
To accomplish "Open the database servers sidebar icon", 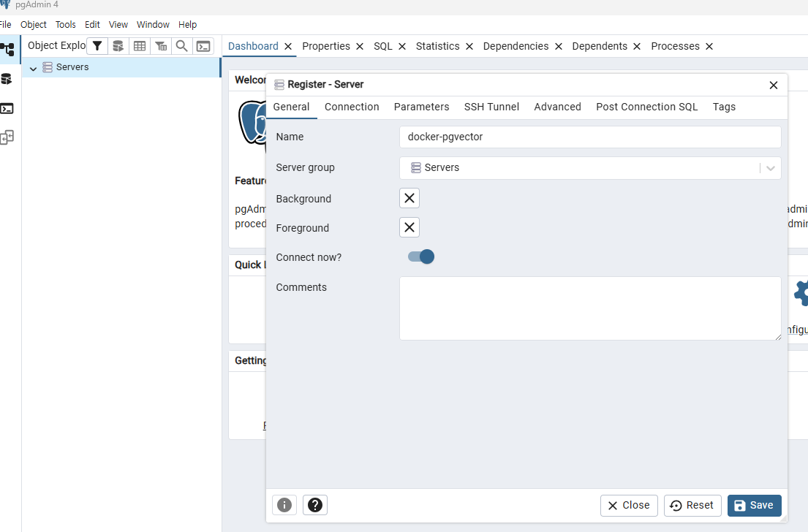I will pos(6,79).
